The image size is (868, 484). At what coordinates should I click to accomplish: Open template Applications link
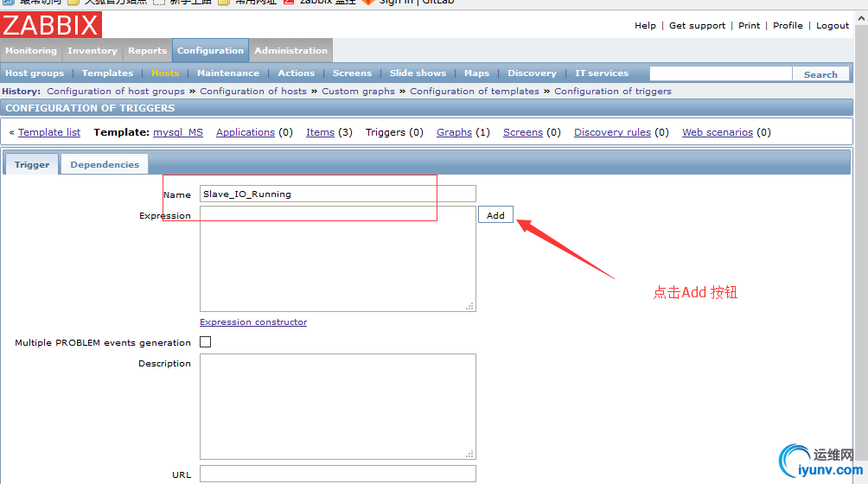click(x=246, y=132)
